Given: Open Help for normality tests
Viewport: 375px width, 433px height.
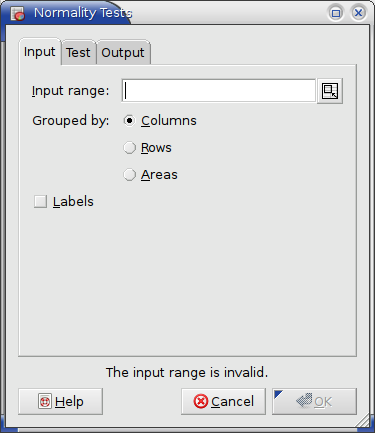Looking at the screenshot, I should pyautogui.click(x=60, y=401).
